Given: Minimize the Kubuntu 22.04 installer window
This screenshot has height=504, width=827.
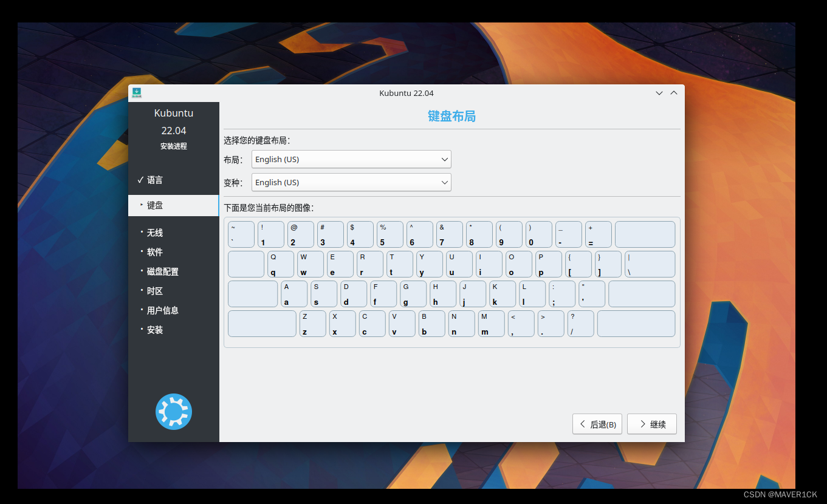Looking at the screenshot, I should pos(659,93).
